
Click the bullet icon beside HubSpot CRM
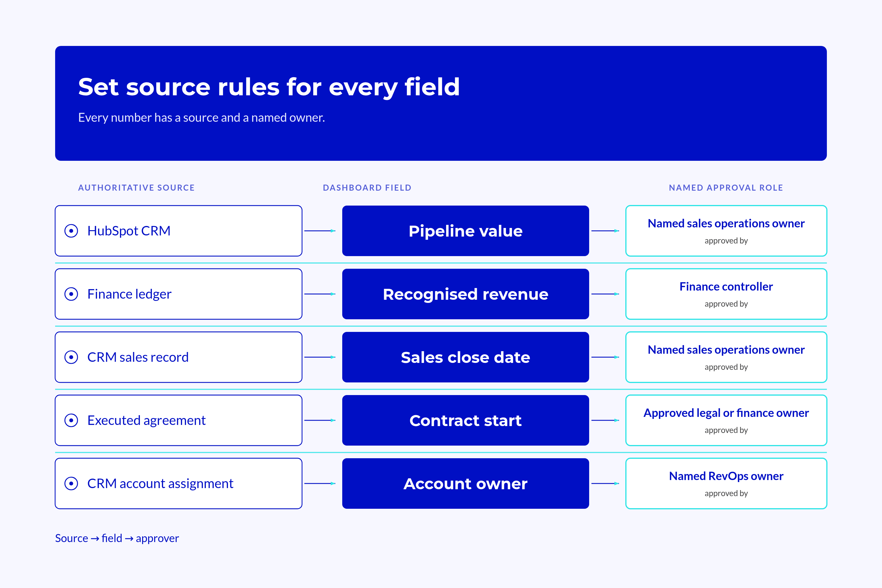click(71, 231)
